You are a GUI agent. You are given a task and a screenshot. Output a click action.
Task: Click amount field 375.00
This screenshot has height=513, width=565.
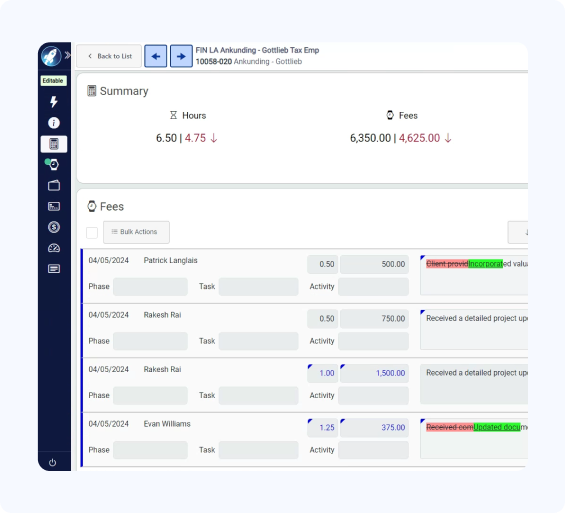coord(374,427)
